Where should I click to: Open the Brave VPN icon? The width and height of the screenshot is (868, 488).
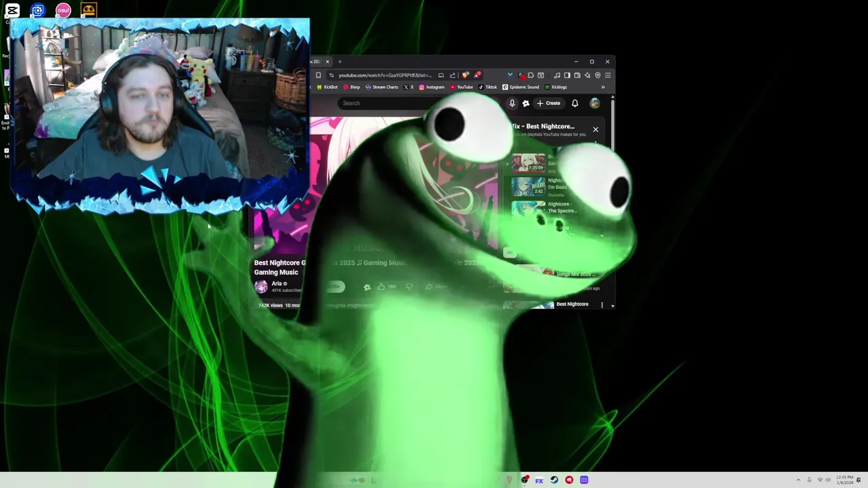point(597,75)
